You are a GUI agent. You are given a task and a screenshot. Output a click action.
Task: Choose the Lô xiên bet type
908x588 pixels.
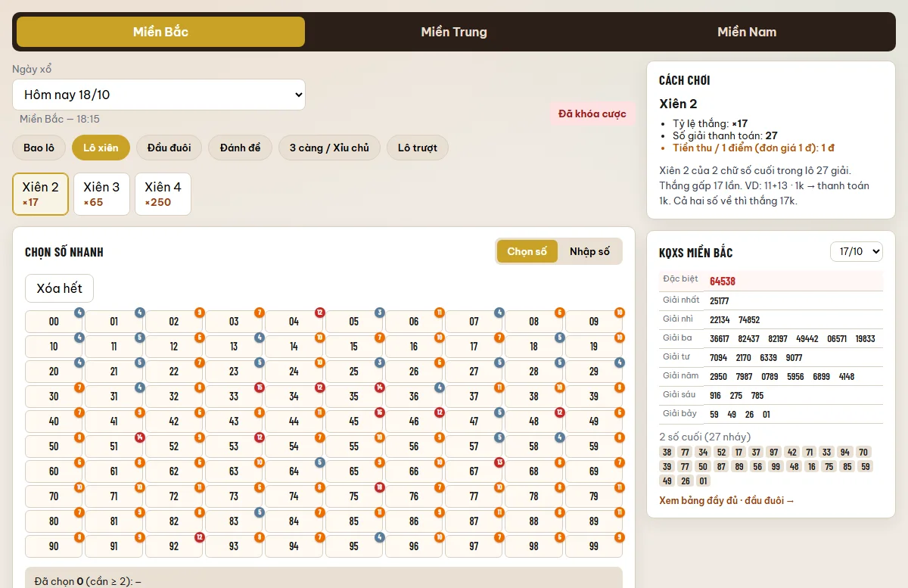[101, 148]
